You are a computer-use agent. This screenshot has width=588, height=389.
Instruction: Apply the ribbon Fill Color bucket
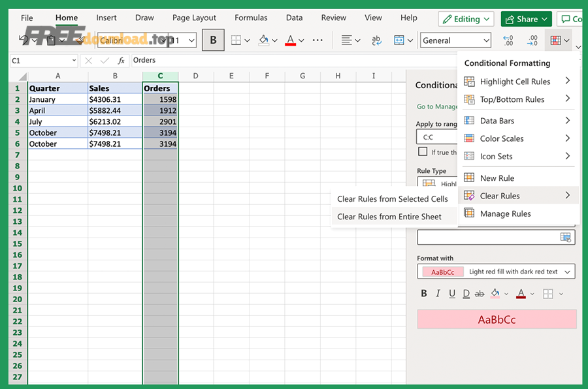tap(264, 40)
